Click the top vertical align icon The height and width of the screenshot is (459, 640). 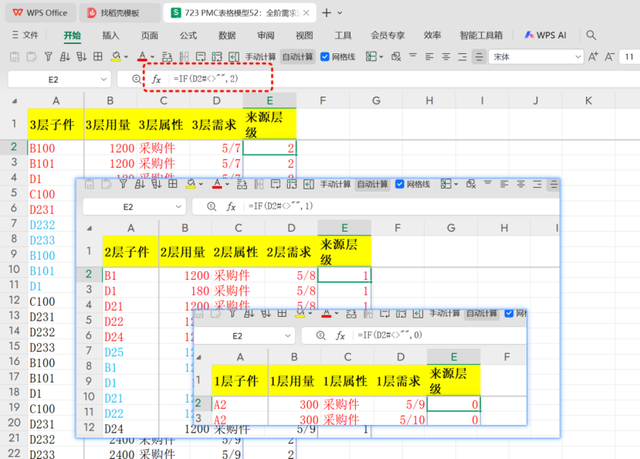(413, 56)
